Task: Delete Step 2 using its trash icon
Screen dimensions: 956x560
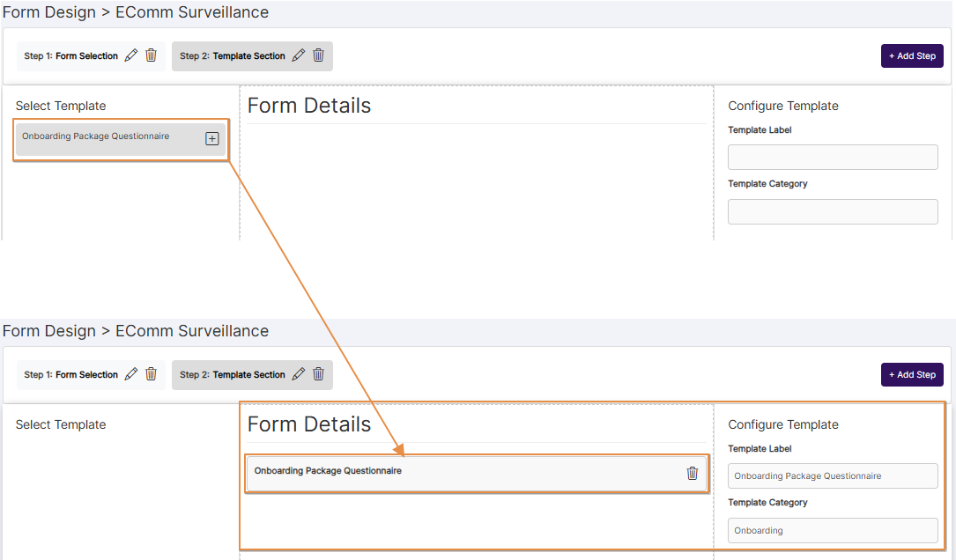Action: click(x=318, y=55)
